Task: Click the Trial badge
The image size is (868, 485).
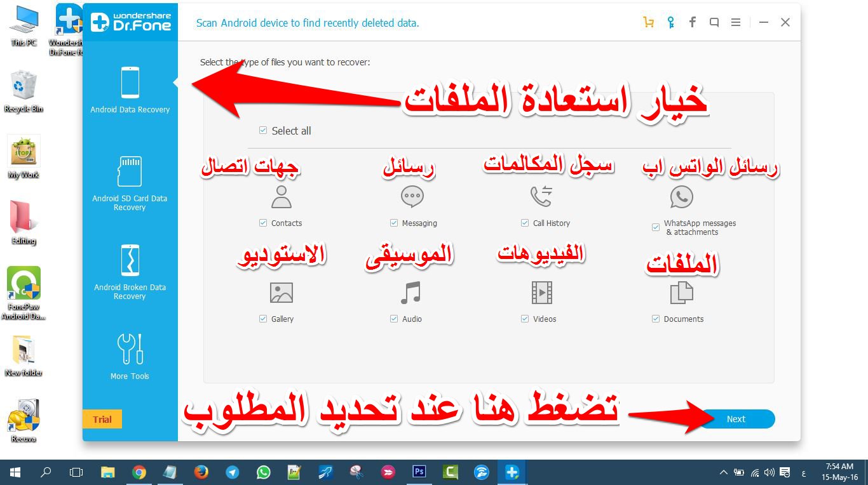Action: (102, 419)
